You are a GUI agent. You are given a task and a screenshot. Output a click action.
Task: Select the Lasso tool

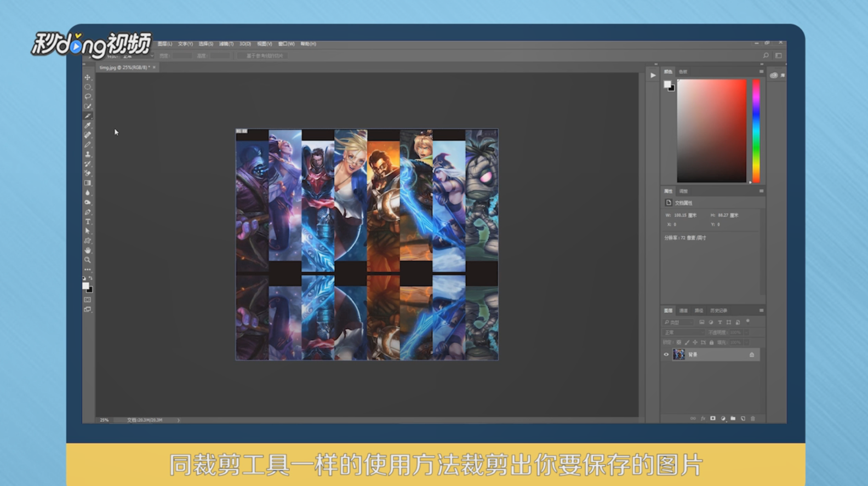88,96
